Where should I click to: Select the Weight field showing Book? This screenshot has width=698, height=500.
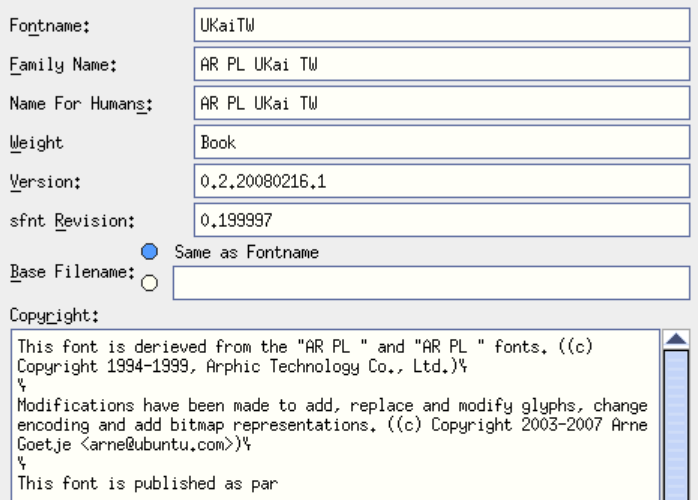441,143
